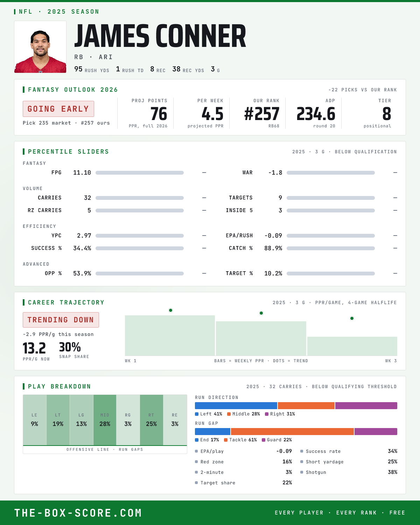This screenshot has width=420, height=525.
Task: Click the Left 41% legend swatch
Action: tap(197, 414)
